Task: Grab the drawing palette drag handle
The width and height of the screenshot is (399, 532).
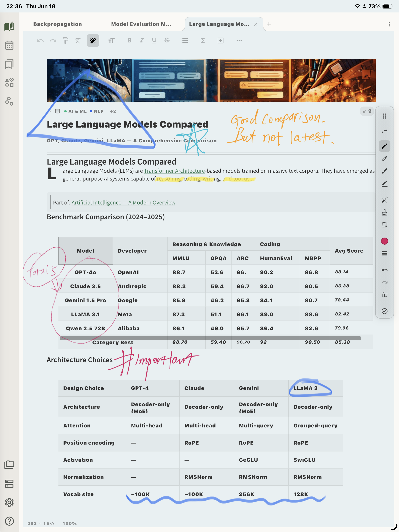Action: pos(384,116)
